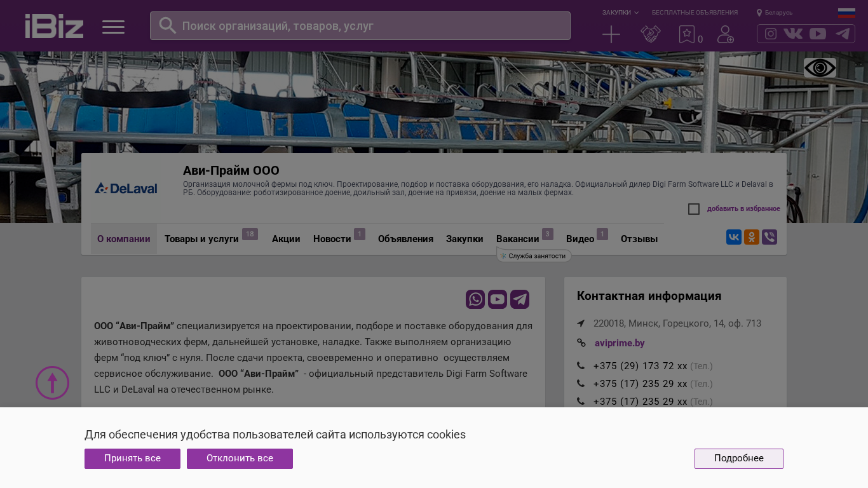Switch language via the Russian flag
The height and width of the screenshot is (488, 868).
point(846,13)
